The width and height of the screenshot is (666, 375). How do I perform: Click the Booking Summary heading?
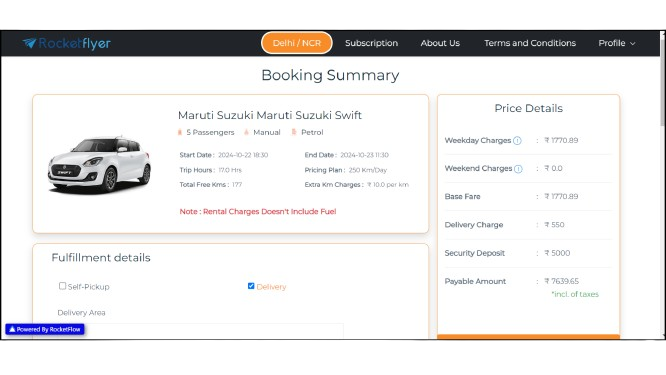[330, 75]
